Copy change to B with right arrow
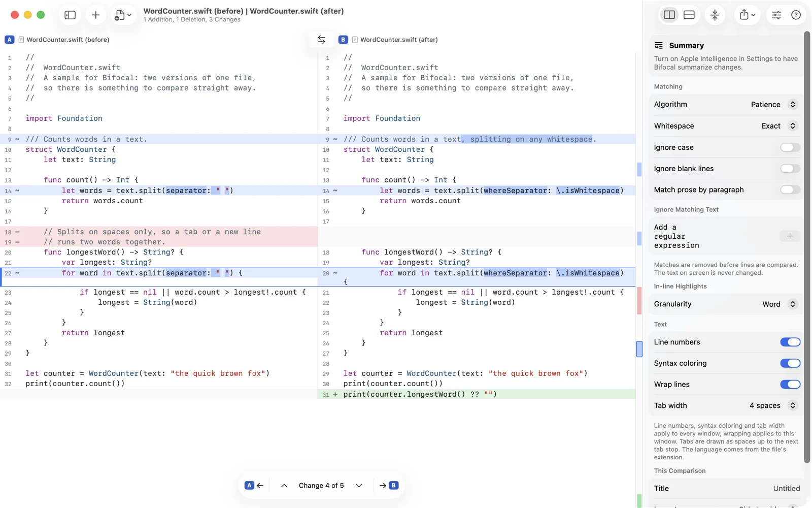The image size is (812, 508). click(x=389, y=486)
